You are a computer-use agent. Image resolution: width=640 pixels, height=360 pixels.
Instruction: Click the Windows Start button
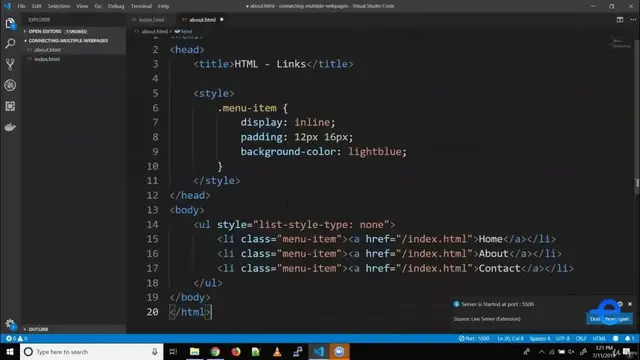tap(10, 351)
